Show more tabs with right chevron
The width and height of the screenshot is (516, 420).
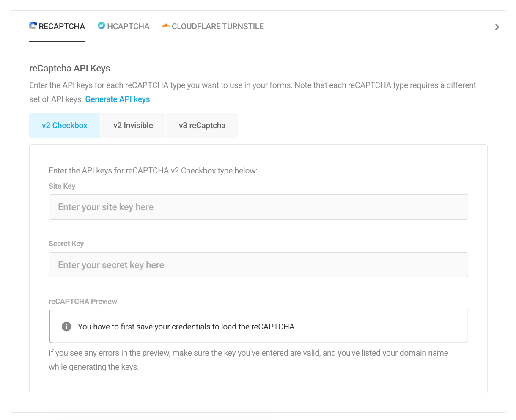point(497,27)
